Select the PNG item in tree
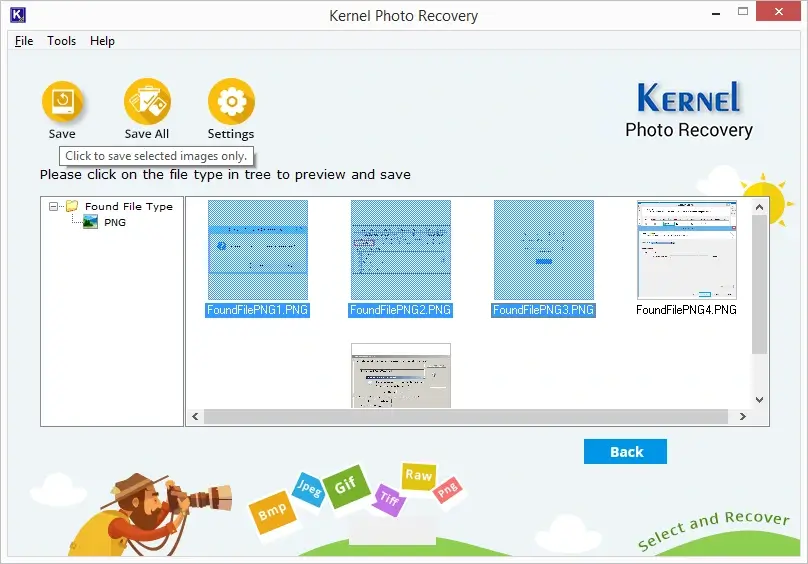Screen dimensions: 808x564 pyautogui.click(x=115, y=222)
